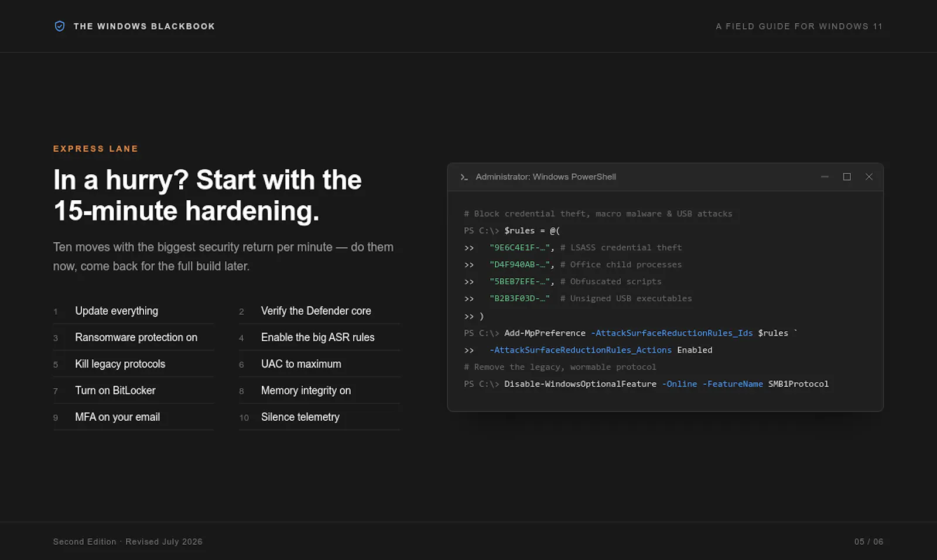Click the Ten moves intro paragraph
This screenshot has width=937, height=560.
click(x=223, y=256)
